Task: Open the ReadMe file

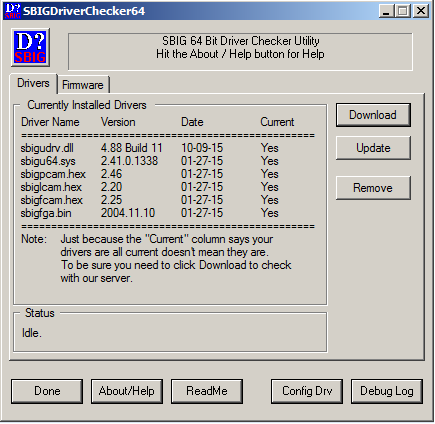Action: coord(207,391)
